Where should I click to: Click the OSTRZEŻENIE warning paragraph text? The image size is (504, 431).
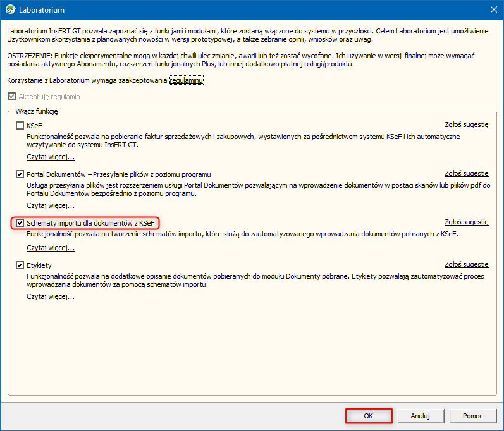pos(241,60)
